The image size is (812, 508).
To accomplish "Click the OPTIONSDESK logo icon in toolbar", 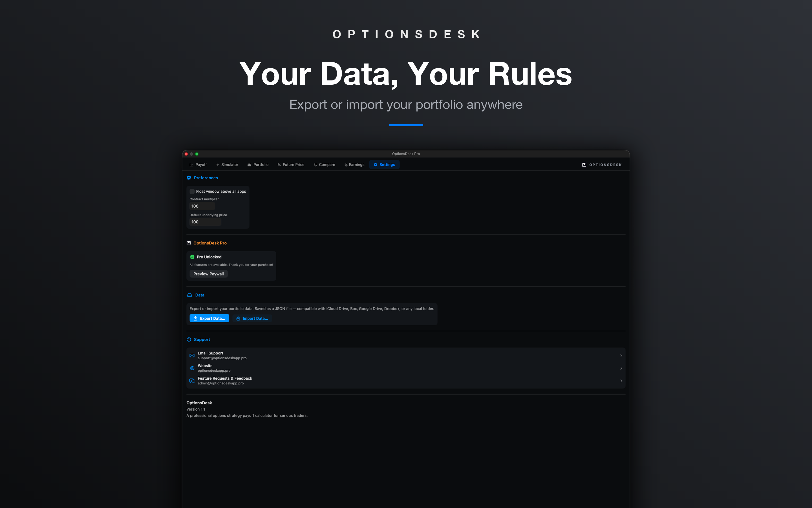I will click(584, 165).
